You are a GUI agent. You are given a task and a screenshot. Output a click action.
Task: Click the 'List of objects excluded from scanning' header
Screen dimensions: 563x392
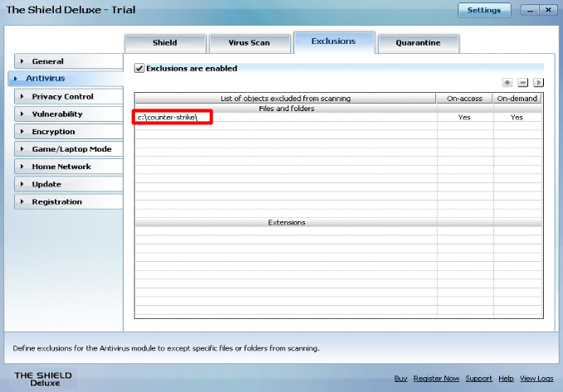[285, 99]
